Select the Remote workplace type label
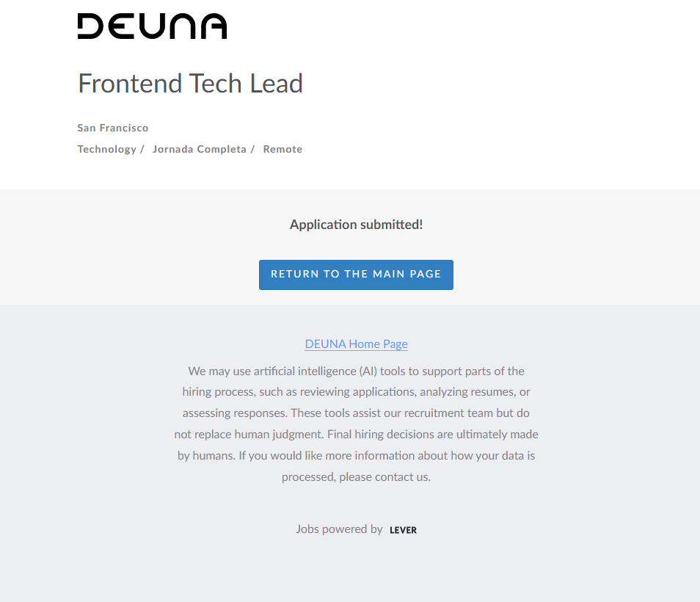700x602 pixels. click(282, 149)
